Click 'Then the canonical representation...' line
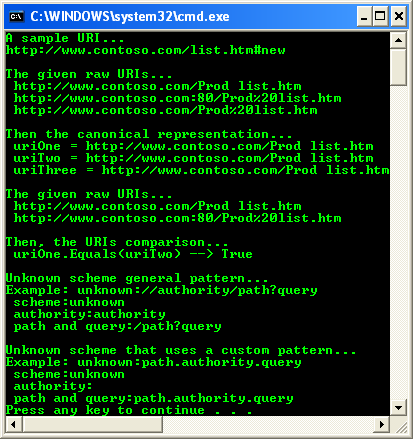Screen dimensions: 413x439 click(x=149, y=134)
